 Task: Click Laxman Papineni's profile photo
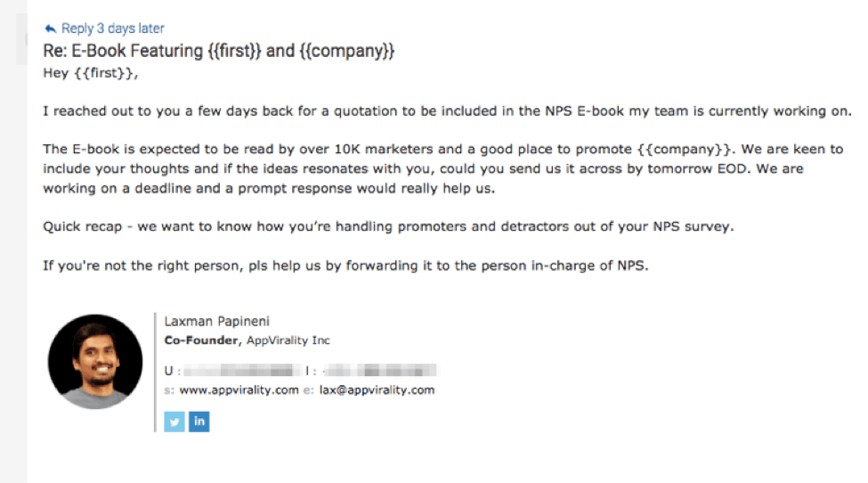coord(94,361)
